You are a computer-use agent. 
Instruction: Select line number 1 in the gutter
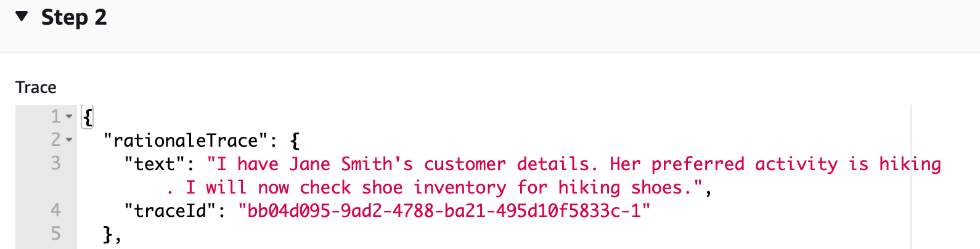55,116
